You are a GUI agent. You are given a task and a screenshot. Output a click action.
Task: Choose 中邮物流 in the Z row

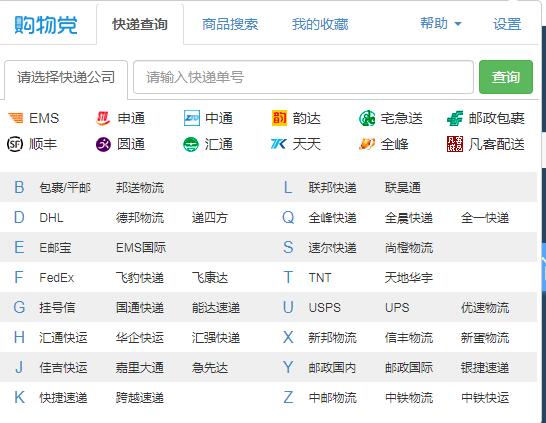(333, 398)
